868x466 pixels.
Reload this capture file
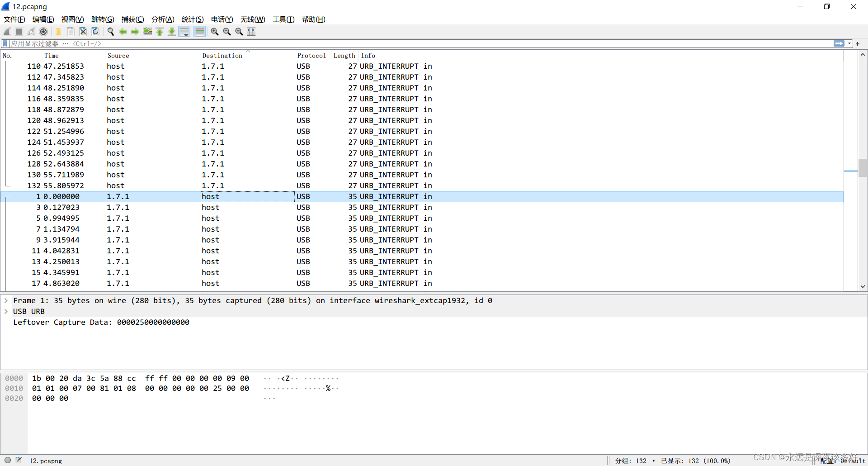tap(95, 32)
